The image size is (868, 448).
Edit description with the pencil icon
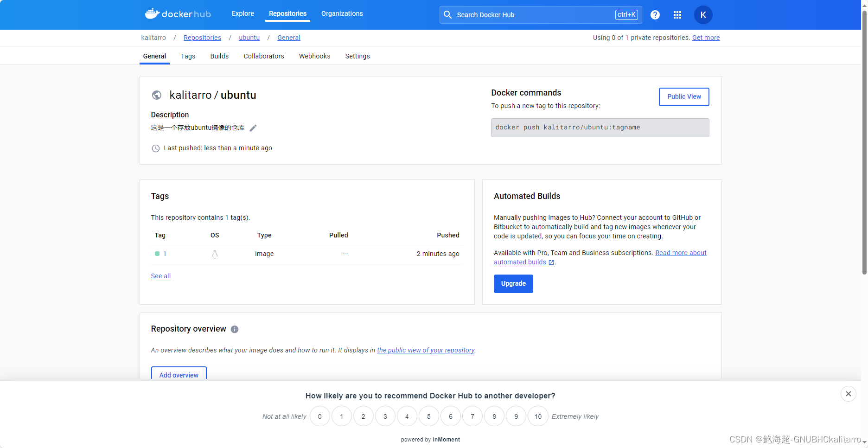point(253,128)
